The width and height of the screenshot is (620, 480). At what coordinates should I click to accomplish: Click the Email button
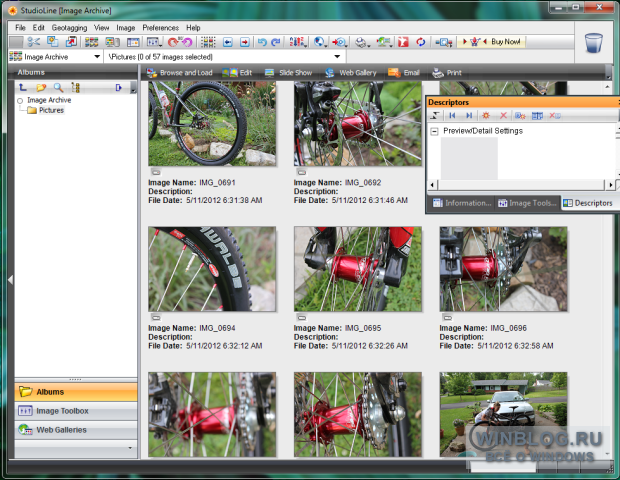coord(404,73)
